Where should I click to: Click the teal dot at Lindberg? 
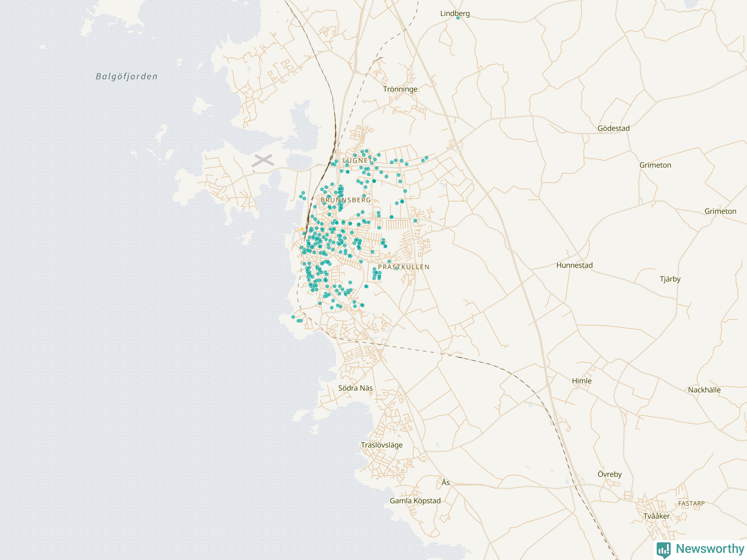pyautogui.click(x=458, y=18)
